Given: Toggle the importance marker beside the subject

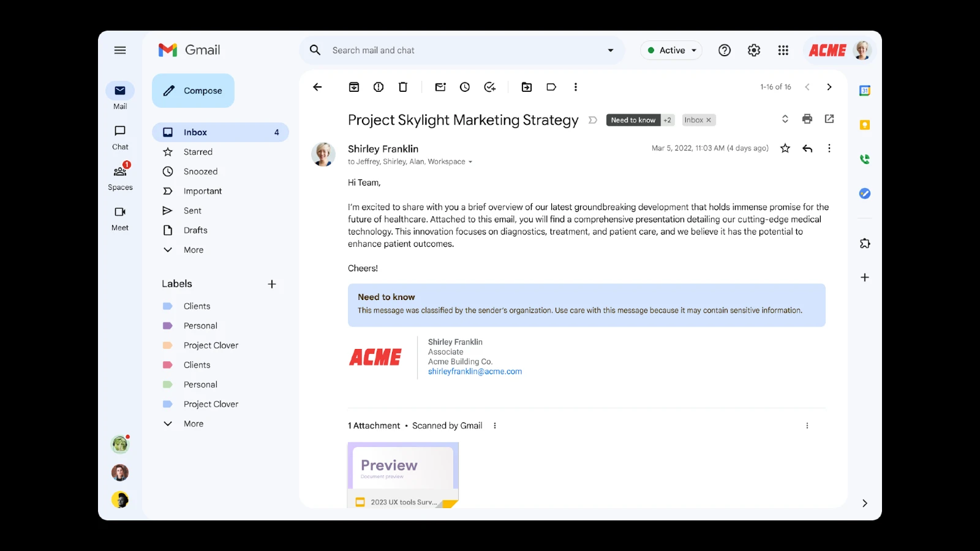Looking at the screenshot, I should click(x=592, y=120).
